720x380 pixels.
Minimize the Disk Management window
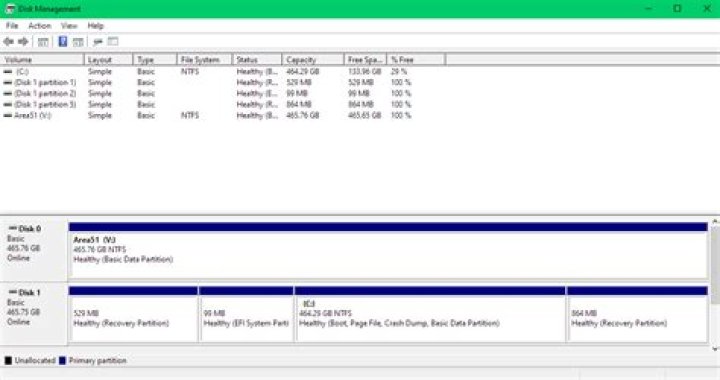tap(648, 9)
